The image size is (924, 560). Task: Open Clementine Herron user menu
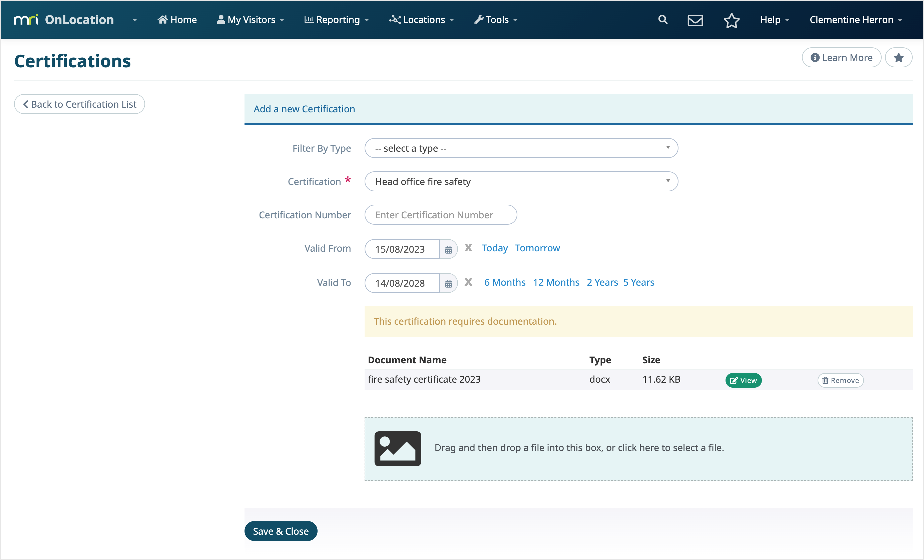click(x=856, y=19)
